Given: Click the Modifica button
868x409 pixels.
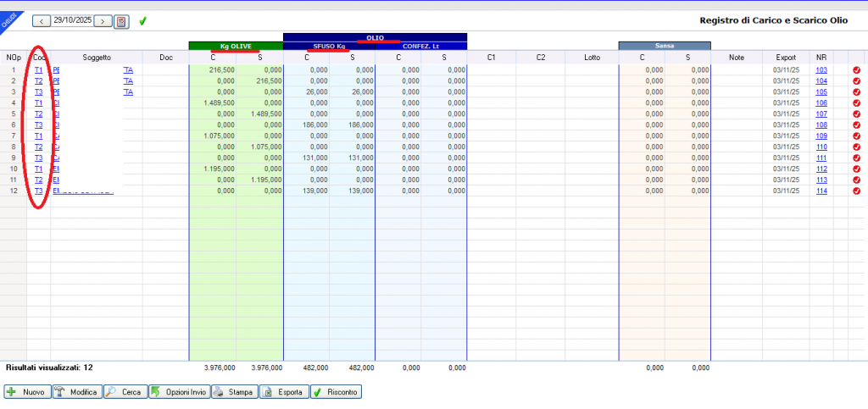Looking at the screenshot, I should pyautogui.click(x=77, y=392).
